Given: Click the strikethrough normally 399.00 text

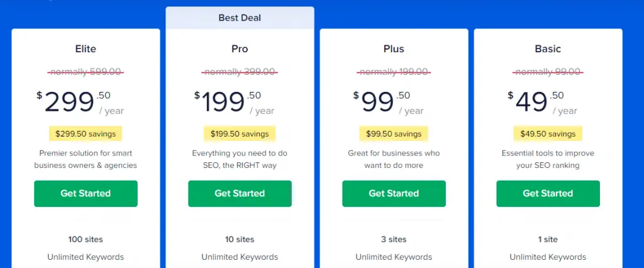Looking at the screenshot, I should click(240, 72).
